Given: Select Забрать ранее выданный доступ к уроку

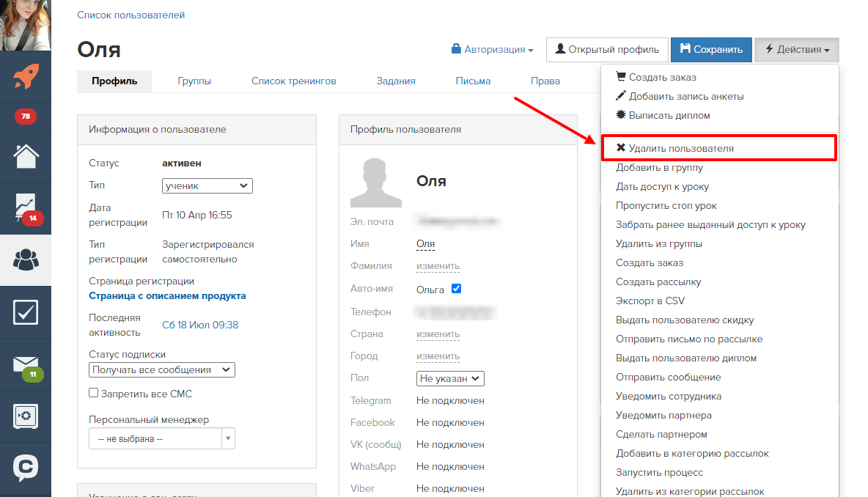Looking at the screenshot, I should pos(710,225).
